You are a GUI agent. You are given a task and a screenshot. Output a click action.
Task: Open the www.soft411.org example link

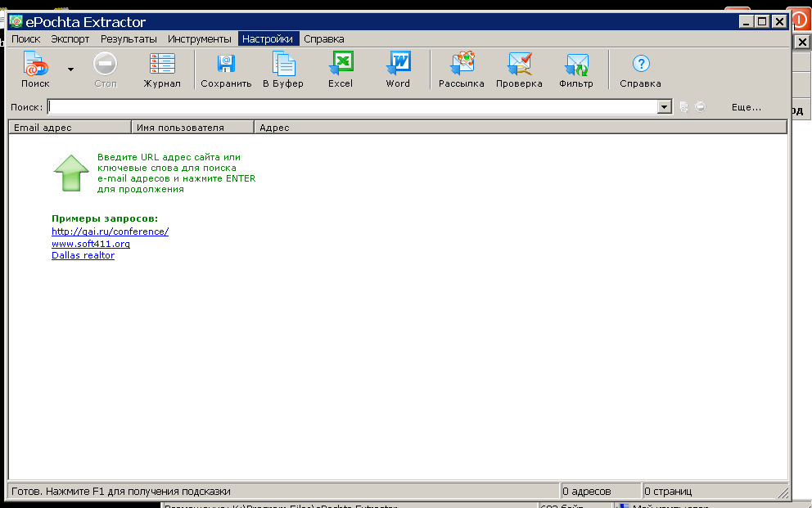click(91, 243)
